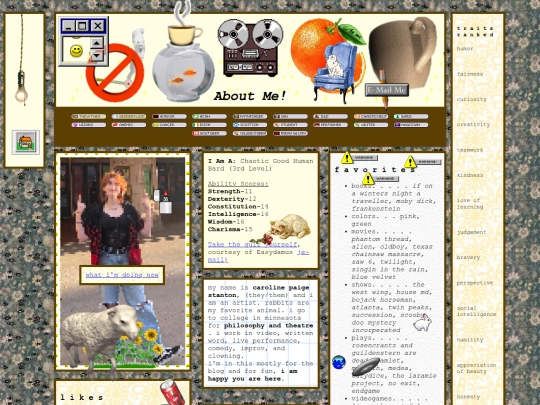Click the E-Mail Me button
This screenshot has height=405, width=540.
point(387,90)
